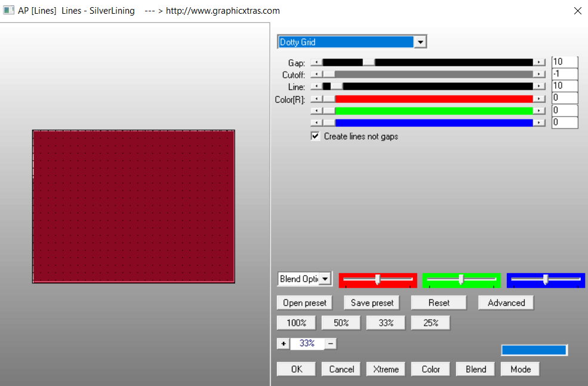Set preview zoom to 50%
This screenshot has width=588, height=386.
click(x=341, y=323)
